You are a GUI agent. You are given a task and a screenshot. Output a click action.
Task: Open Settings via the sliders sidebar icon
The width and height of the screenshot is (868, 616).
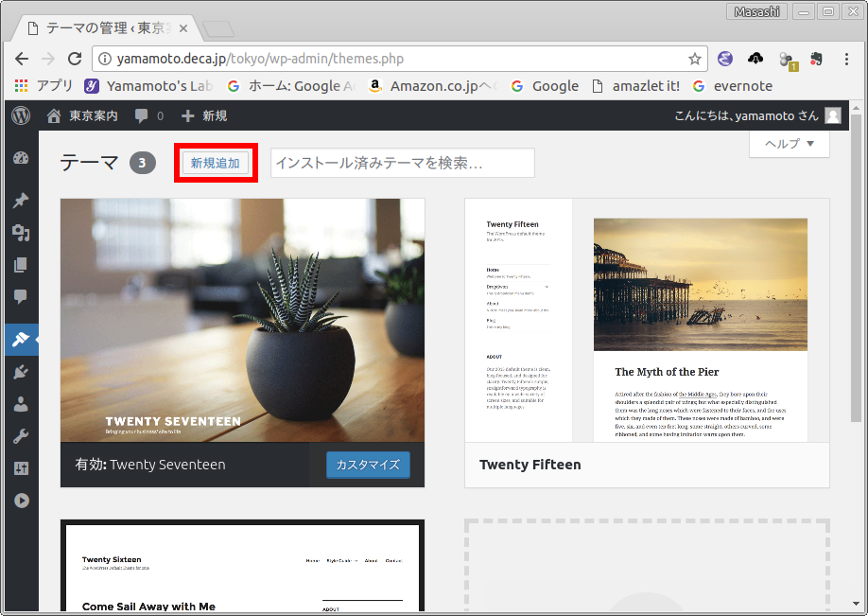coord(20,468)
